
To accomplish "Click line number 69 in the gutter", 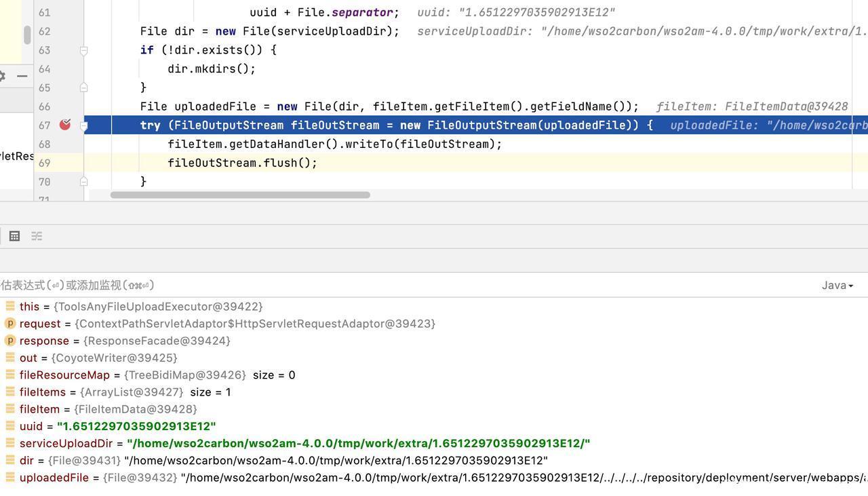I will (44, 163).
